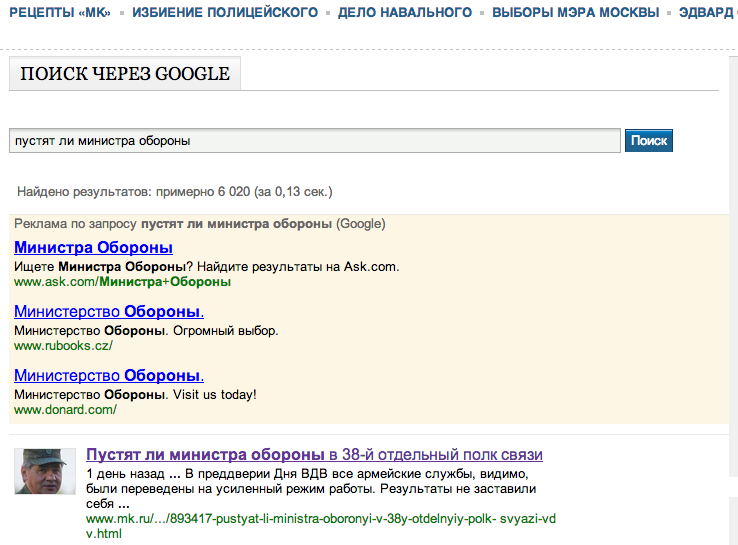Click the www.ask.com green ad URL

coord(122,282)
